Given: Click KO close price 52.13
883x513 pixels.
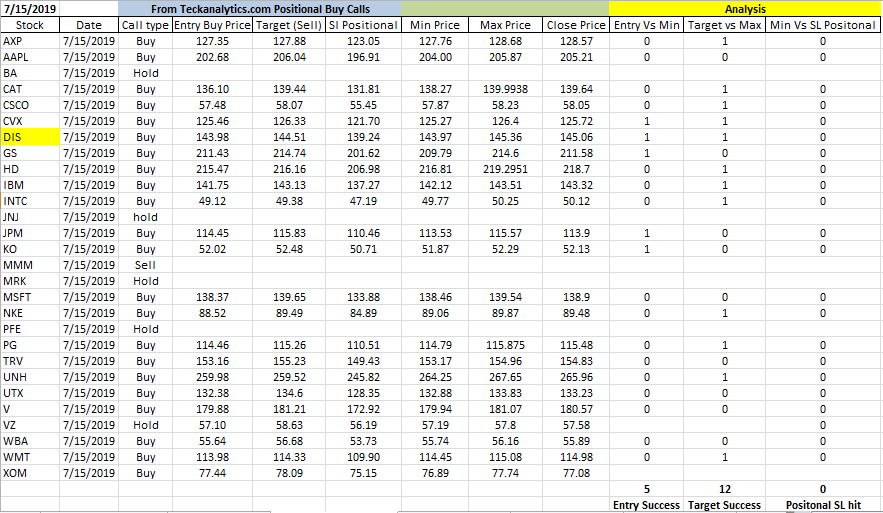Looking at the screenshot, I should 576,249.
